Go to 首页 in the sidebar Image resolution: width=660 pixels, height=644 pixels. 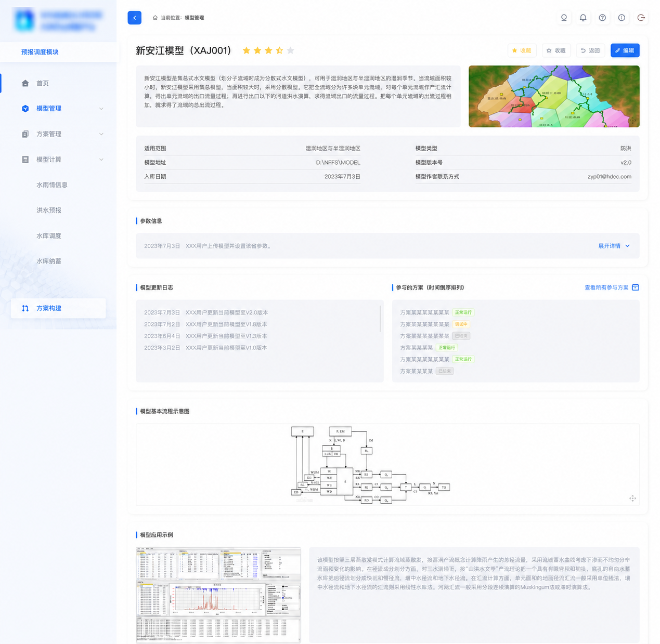[x=43, y=83]
